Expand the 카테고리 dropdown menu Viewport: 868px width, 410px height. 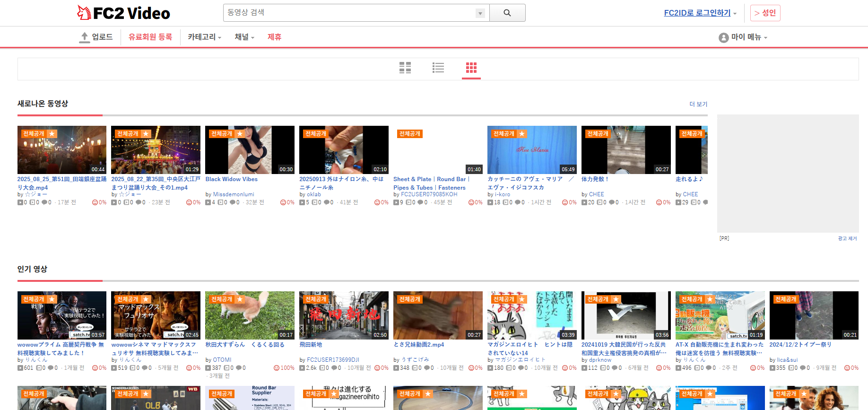[204, 37]
